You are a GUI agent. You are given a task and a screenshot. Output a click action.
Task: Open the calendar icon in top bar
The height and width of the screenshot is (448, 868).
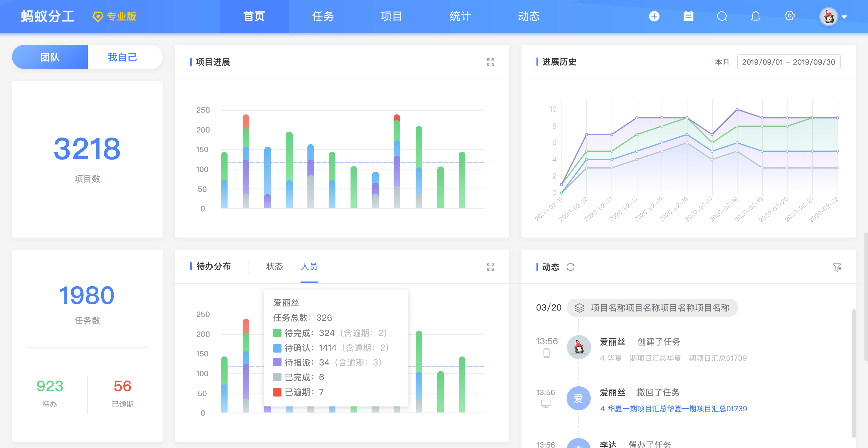688,16
